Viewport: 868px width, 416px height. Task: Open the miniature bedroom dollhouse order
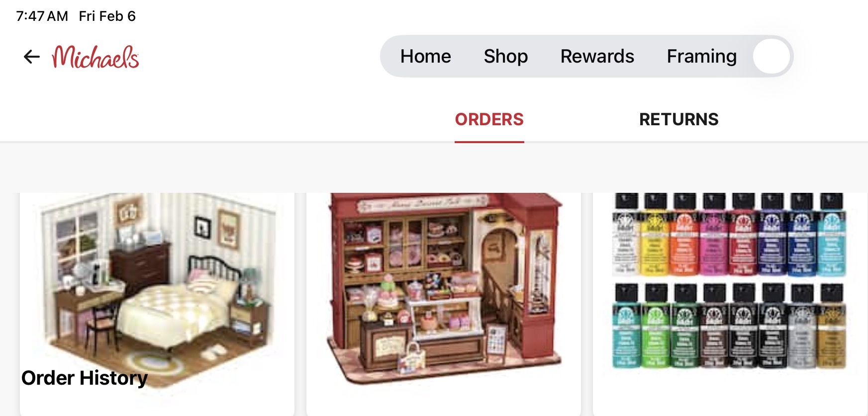[157, 304]
